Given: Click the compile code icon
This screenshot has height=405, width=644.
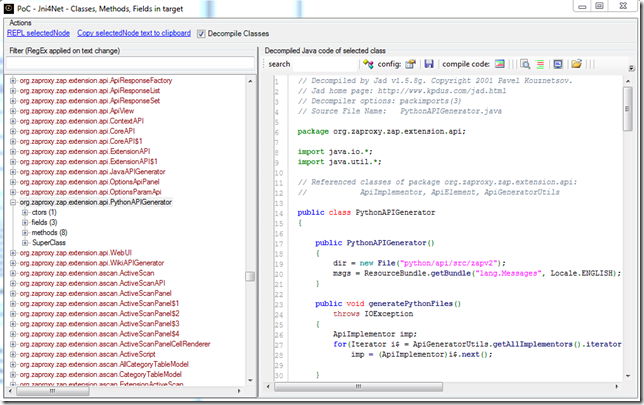Looking at the screenshot, I should click(499, 64).
